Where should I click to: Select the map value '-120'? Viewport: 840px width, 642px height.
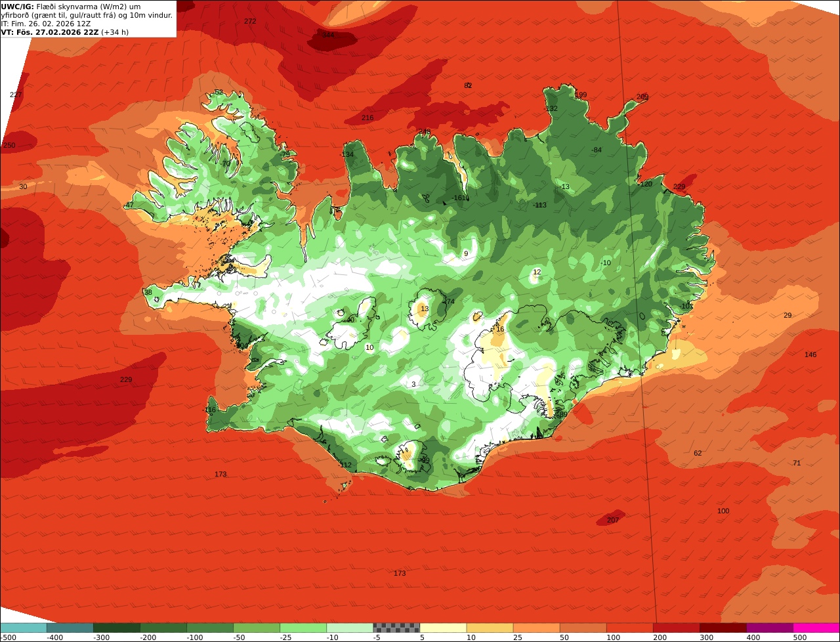coord(645,184)
